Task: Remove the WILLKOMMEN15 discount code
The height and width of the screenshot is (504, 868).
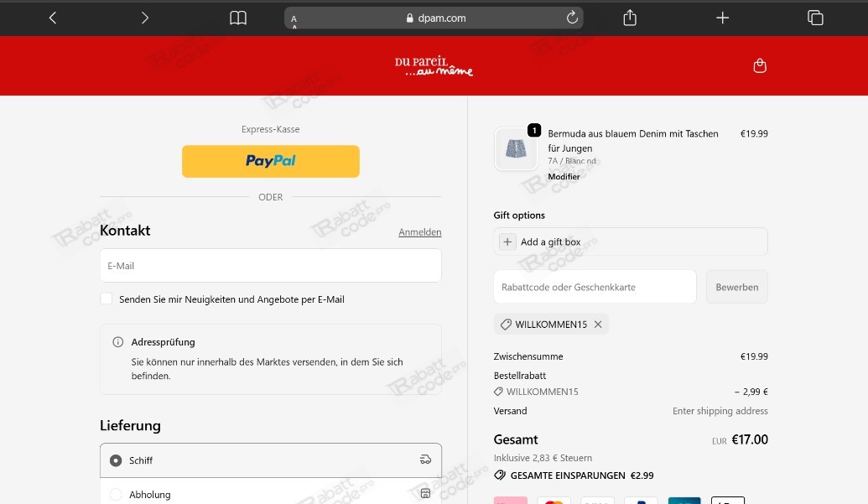Action: (597, 324)
